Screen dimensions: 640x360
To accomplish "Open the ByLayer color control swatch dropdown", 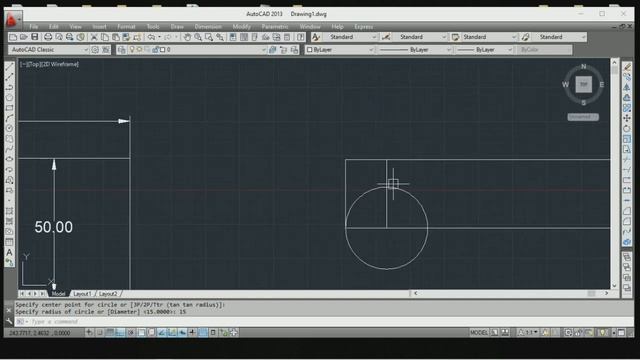I will (x=340, y=50).
